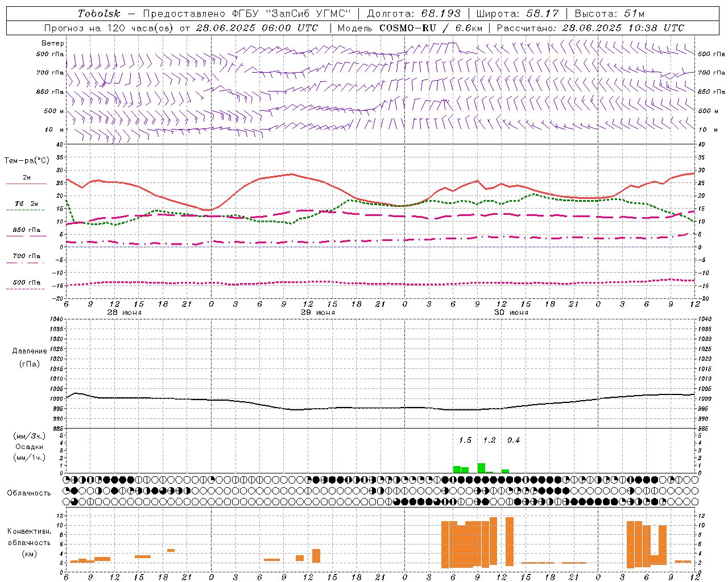The image size is (728, 582).
Task: Click the (мм/3ч.) precipitation unit label
Action: pyautogui.click(x=30, y=436)
